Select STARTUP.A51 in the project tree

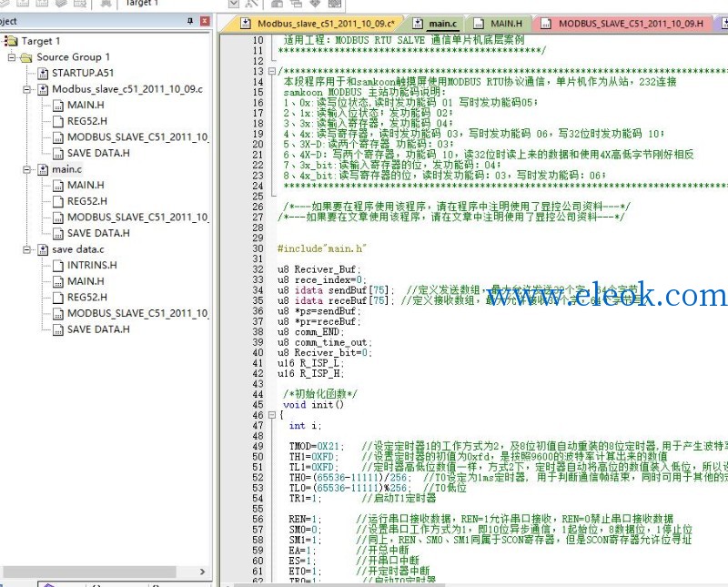(x=83, y=73)
